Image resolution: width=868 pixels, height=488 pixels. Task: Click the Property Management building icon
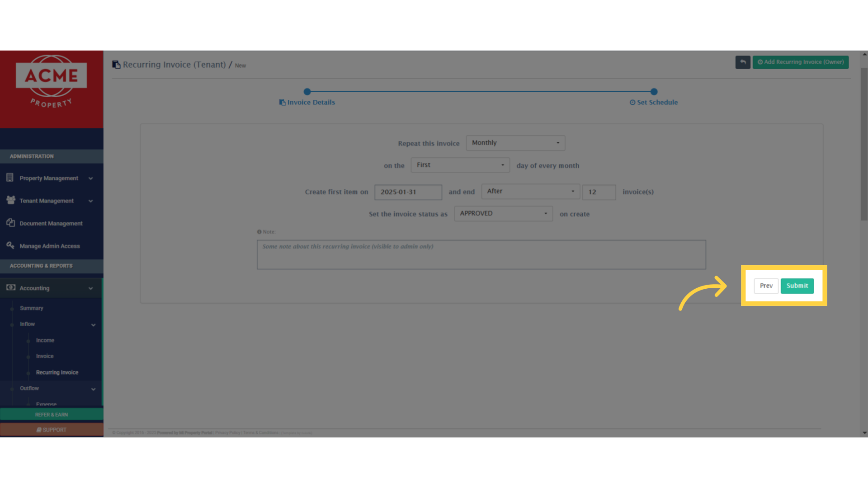click(10, 178)
